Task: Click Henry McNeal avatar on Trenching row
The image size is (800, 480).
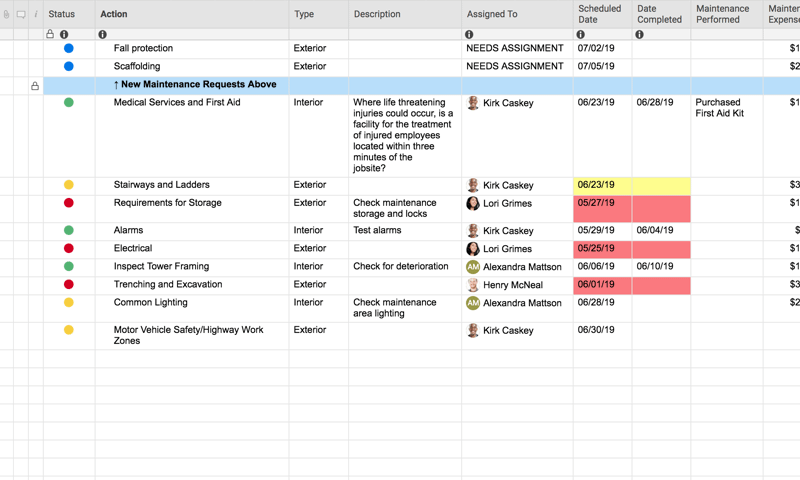Action: tap(473, 285)
